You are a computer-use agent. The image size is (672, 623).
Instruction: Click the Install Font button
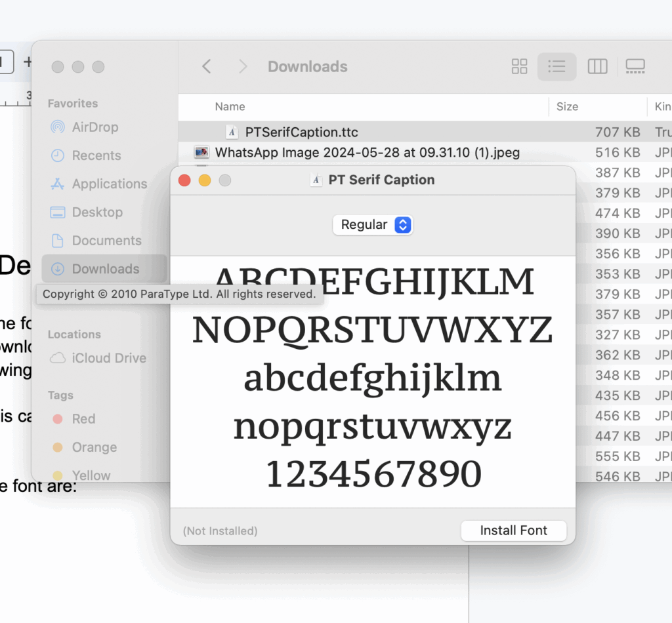513,531
